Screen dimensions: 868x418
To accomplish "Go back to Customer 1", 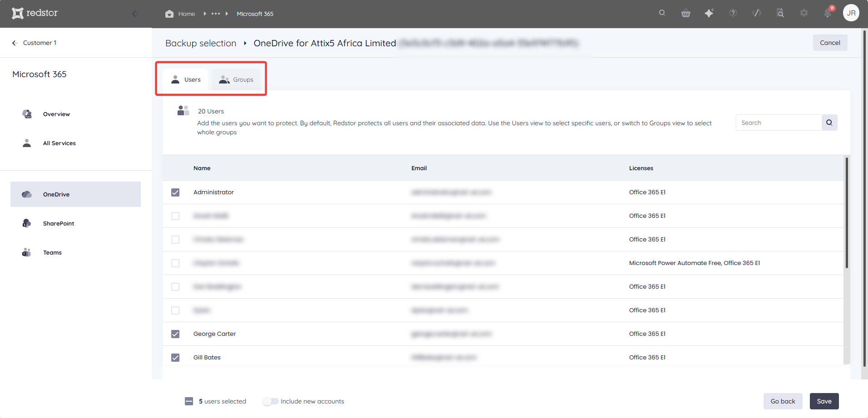I will point(35,43).
